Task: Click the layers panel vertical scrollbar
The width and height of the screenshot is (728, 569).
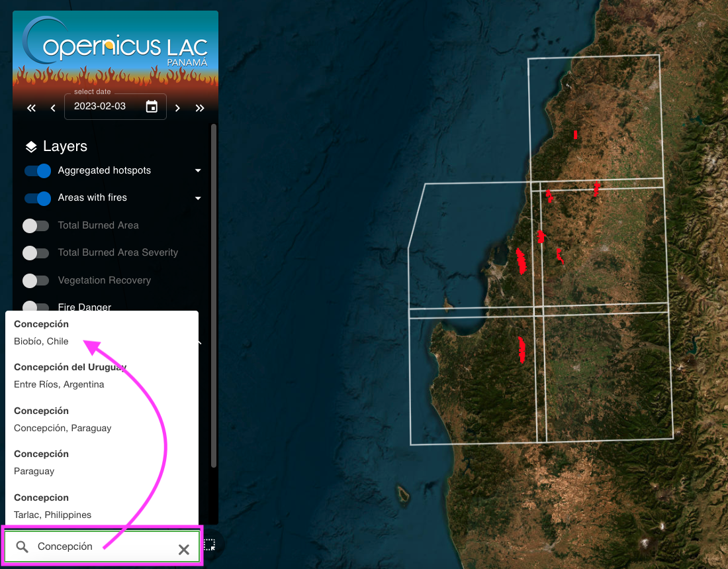Action: [213, 291]
